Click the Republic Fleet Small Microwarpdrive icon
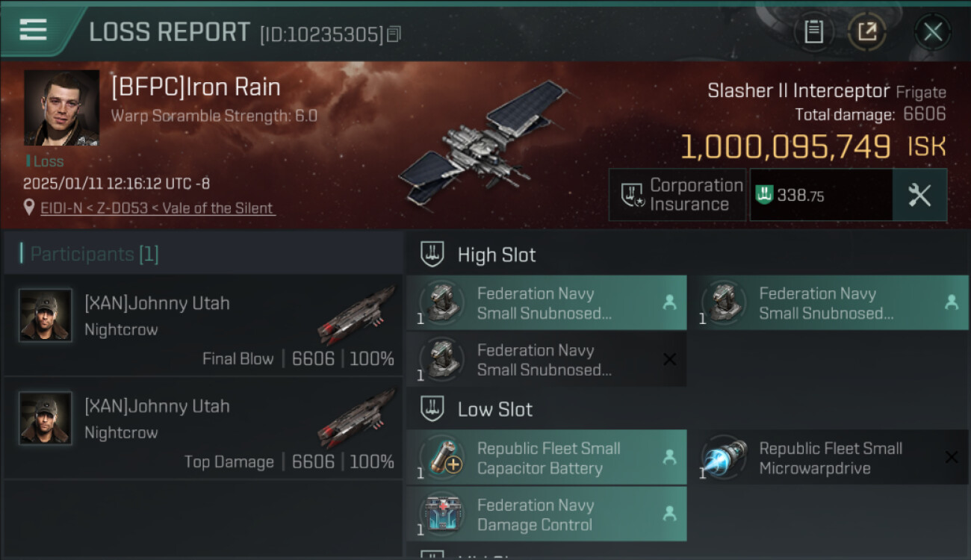Image resolution: width=971 pixels, height=560 pixels. (x=725, y=458)
